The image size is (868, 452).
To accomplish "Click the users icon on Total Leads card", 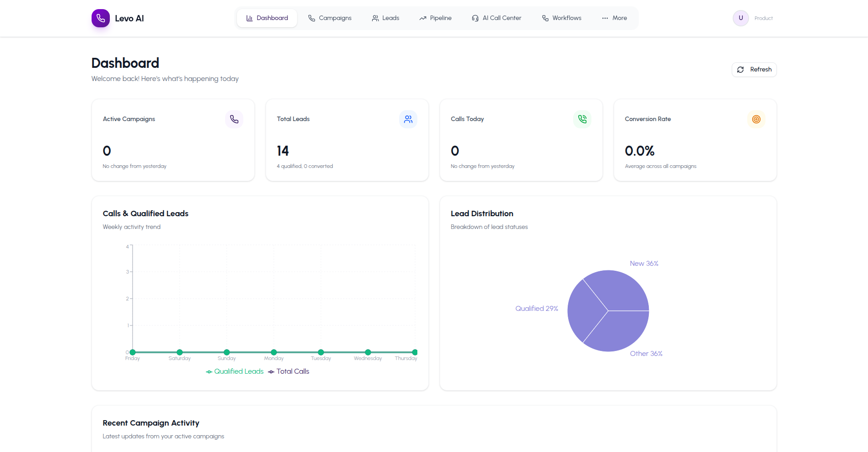I will click(408, 119).
